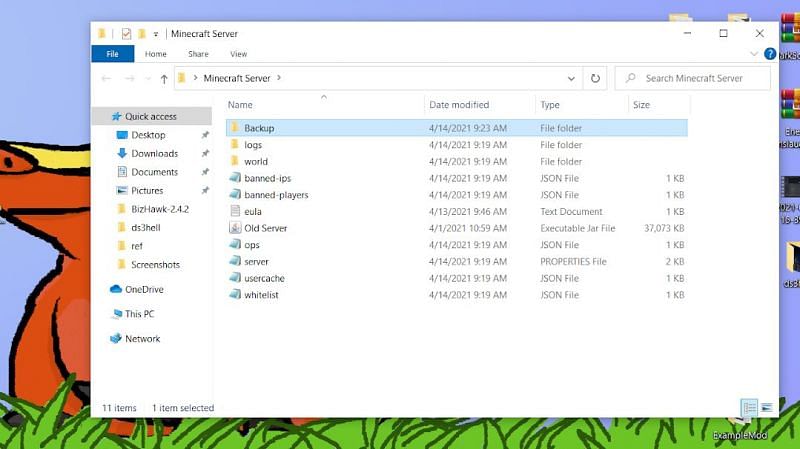Click the Search Minecraft Server field
800x449 pixels.
pos(700,78)
